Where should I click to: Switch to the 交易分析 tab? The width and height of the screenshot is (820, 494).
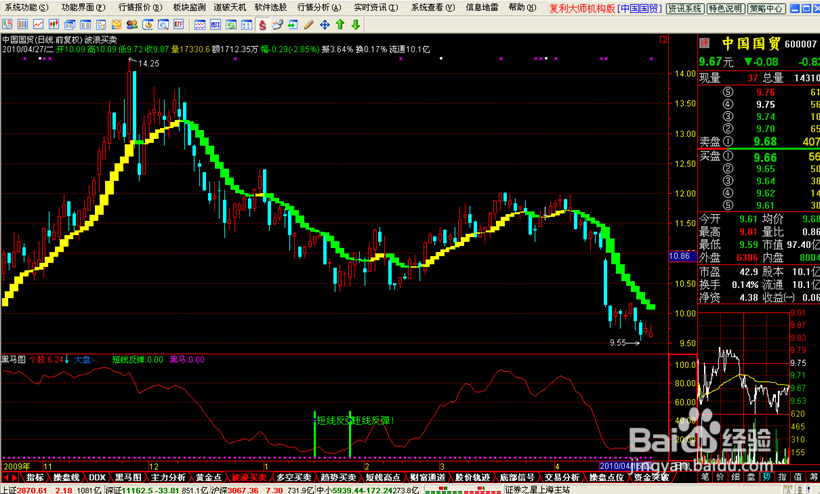pyautogui.click(x=562, y=477)
